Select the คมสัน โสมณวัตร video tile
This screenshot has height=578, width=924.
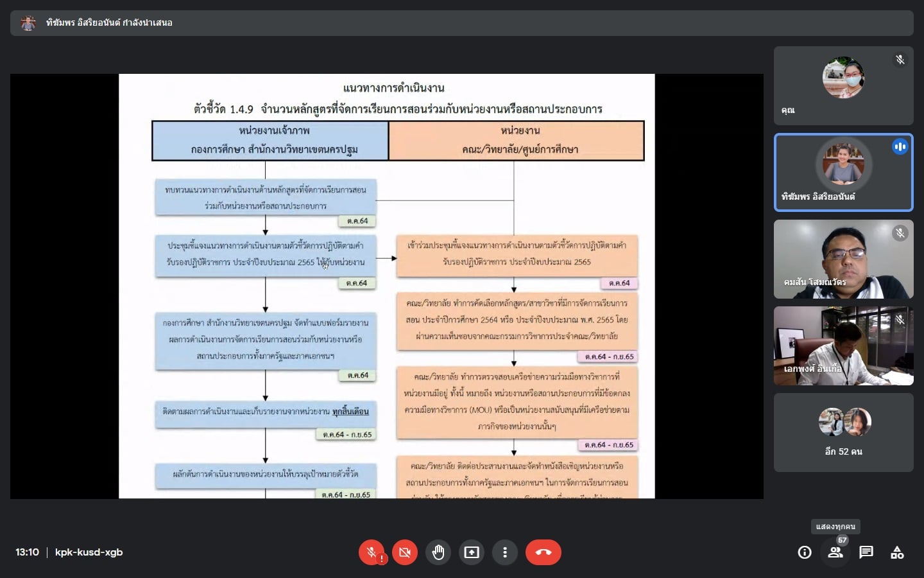843,259
